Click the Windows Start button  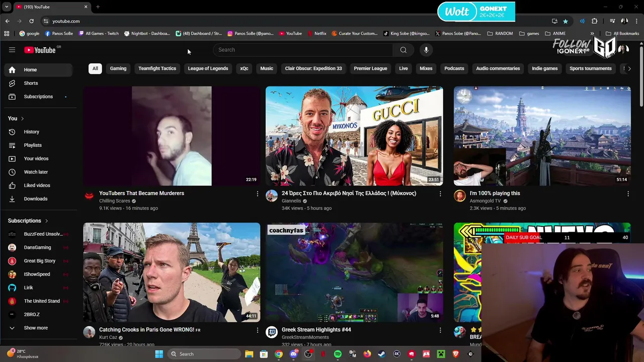159,354
